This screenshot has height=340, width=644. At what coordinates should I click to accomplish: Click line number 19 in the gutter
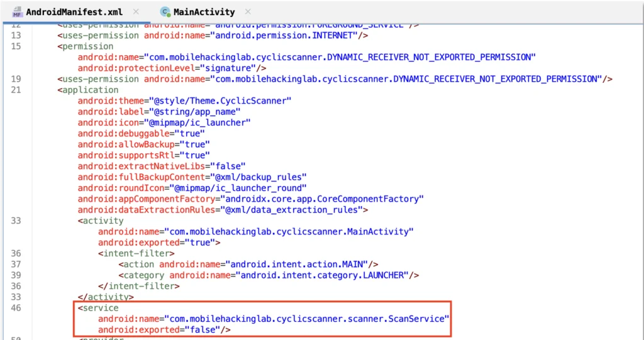coord(16,79)
